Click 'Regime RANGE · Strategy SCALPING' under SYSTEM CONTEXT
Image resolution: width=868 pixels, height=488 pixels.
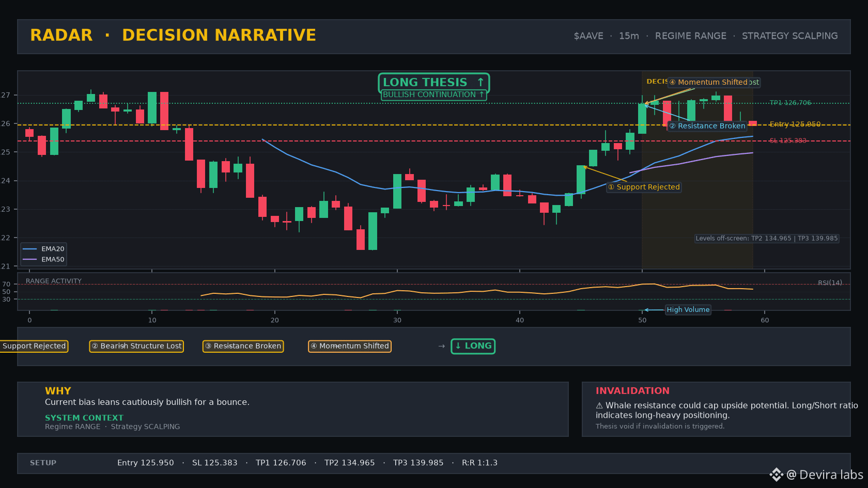(113, 427)
